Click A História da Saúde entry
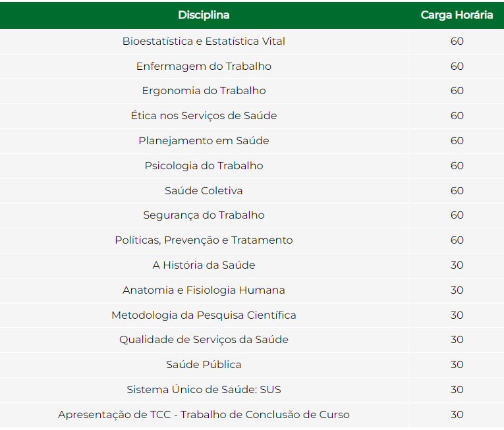This screenshot has height=430, width=504. point(204,265)
